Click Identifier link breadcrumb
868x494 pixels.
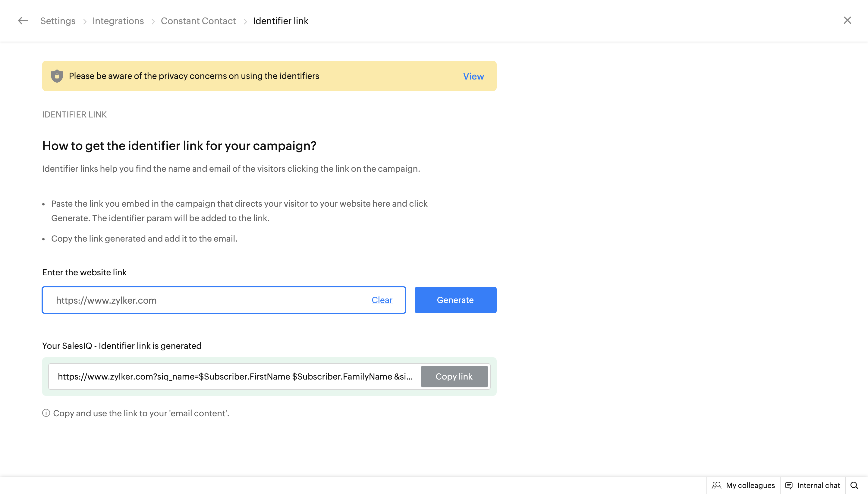pos(280,21)
